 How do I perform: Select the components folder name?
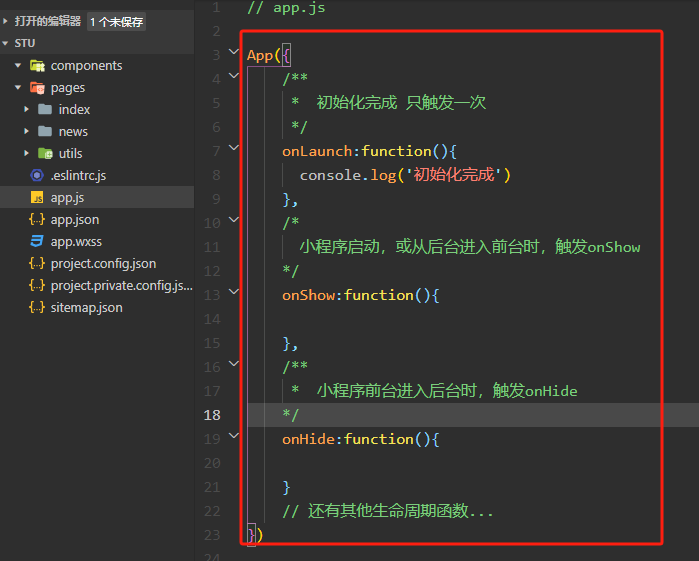(86, 66)
